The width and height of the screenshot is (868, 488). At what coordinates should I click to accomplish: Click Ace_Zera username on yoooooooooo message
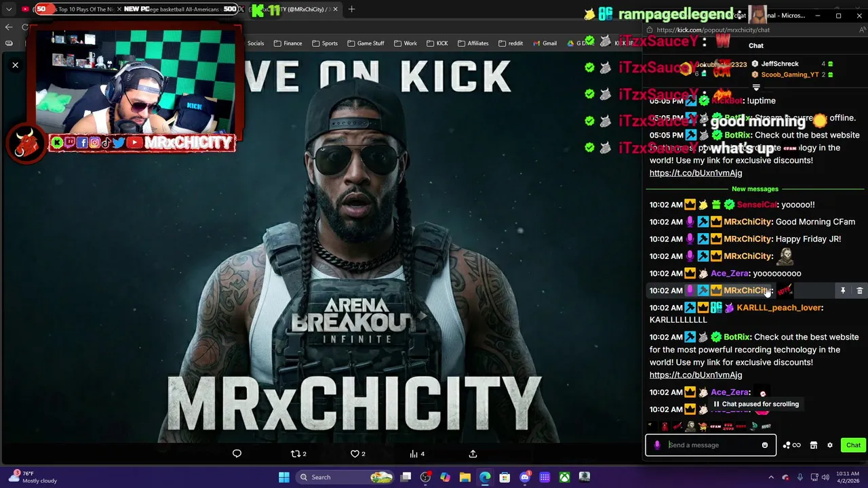point(730,274)
